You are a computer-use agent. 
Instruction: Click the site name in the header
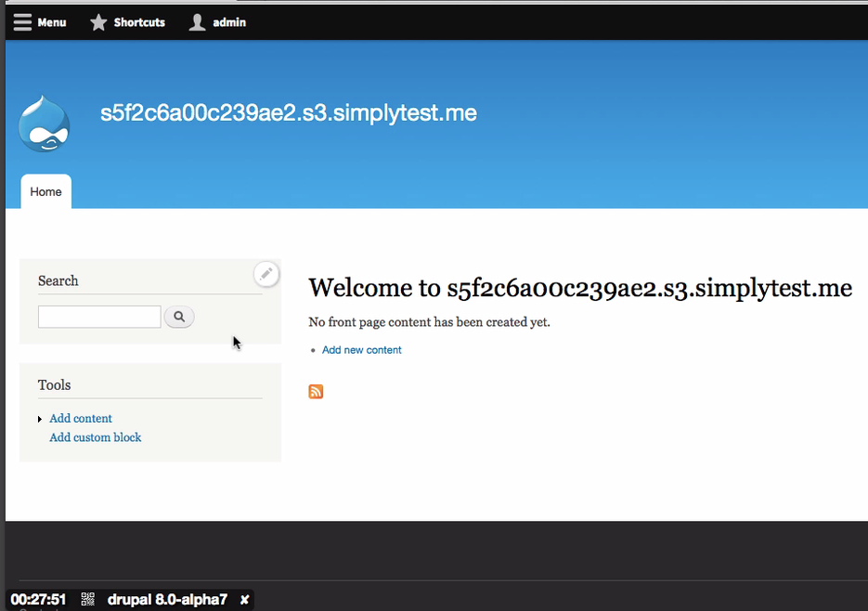point(289,113)
